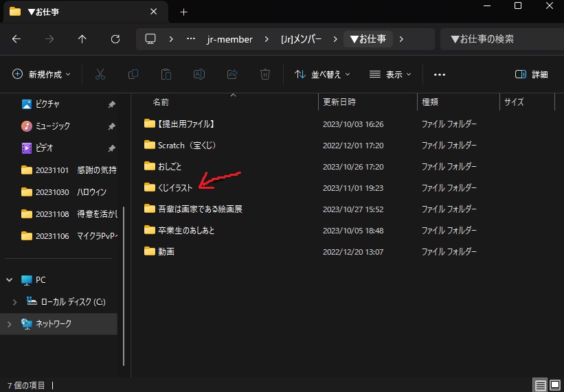
Task: Click the Copy icon in toolbar
Action: point(133,74)
